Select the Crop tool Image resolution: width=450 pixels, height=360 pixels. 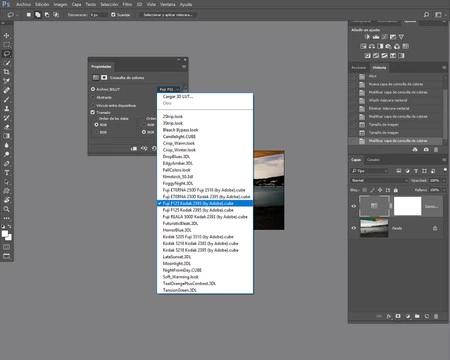point(6,72)
